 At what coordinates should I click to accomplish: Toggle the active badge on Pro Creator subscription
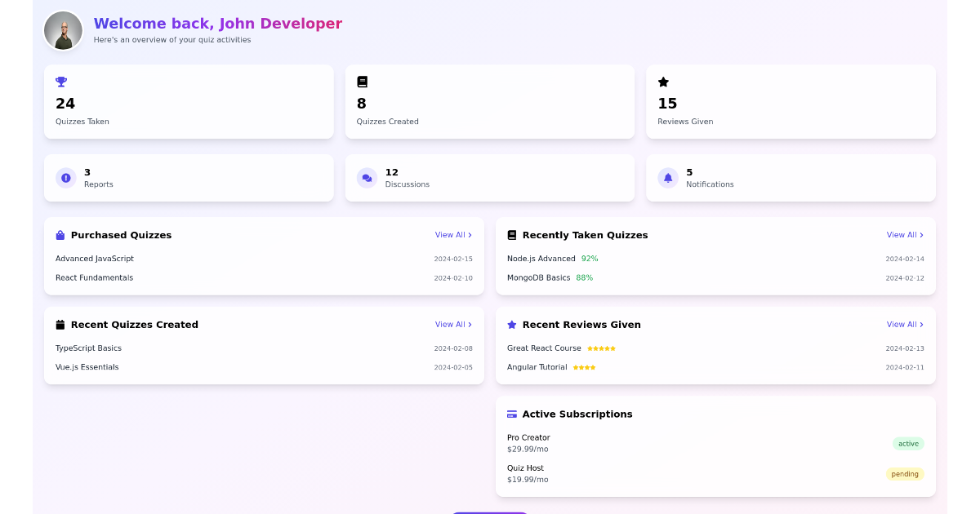tap(908, 443)
